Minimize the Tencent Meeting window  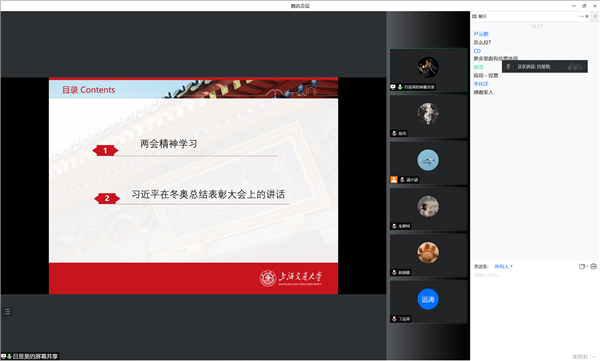coord(574,6)
